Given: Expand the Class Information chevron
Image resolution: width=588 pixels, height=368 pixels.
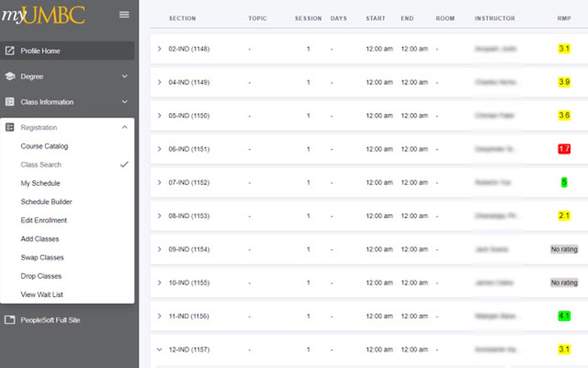Looking at the screenshot, I should pyautogui.click(x=125, y=102).
